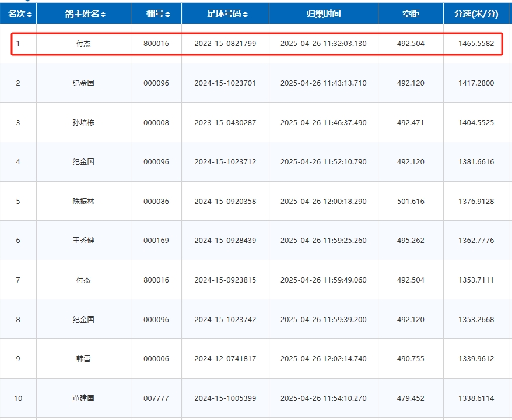Select ring number 2024-15-0923815 in rank 7
Image resolution: width=512 pixels, height=420 pixels.
225,280
